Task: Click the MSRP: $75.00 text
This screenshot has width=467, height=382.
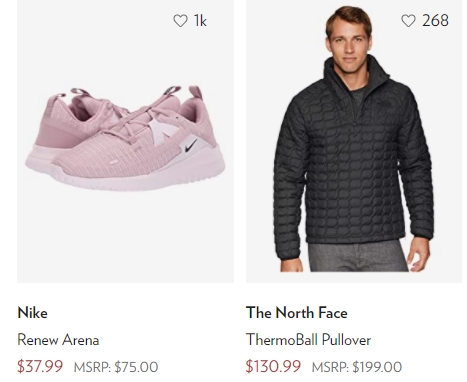Action: [116, 367]
